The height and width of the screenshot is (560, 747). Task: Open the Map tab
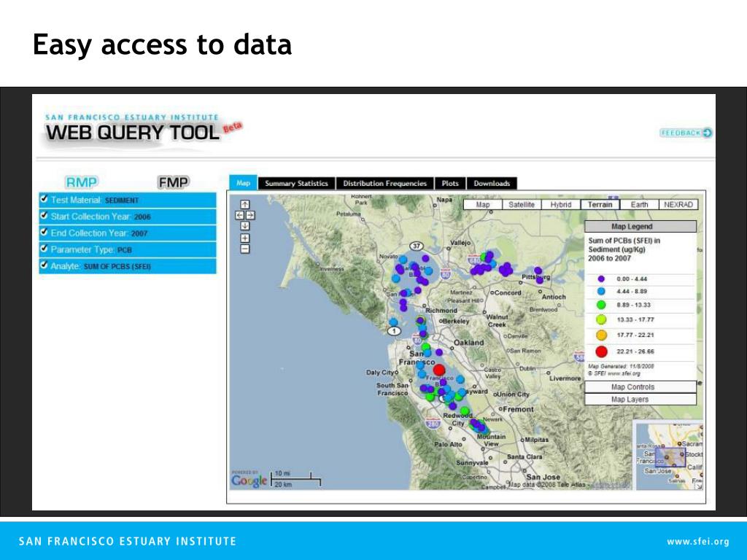tap(243, 183)
